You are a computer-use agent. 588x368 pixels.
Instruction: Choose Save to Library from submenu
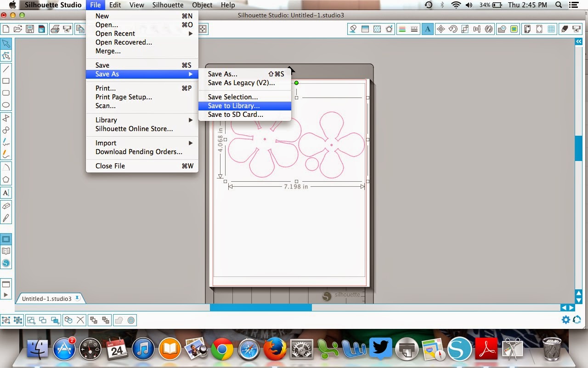[x=245, y=106]
